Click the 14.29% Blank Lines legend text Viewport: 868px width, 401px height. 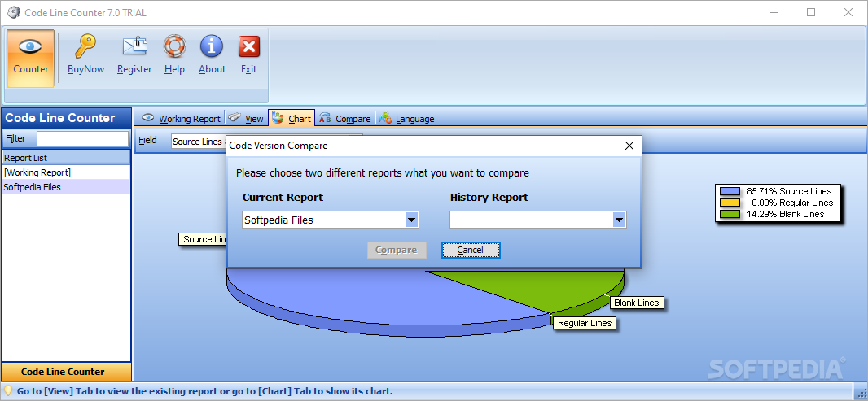(785, 214)
